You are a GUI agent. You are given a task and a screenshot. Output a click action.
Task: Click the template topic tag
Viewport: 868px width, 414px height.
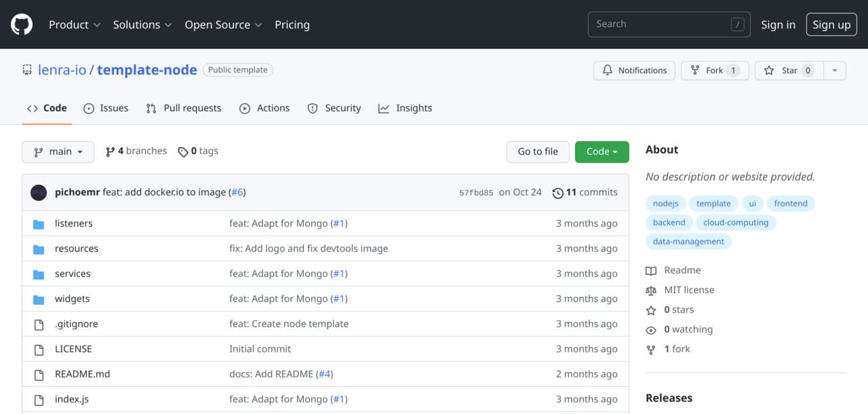tap(713, 204)
